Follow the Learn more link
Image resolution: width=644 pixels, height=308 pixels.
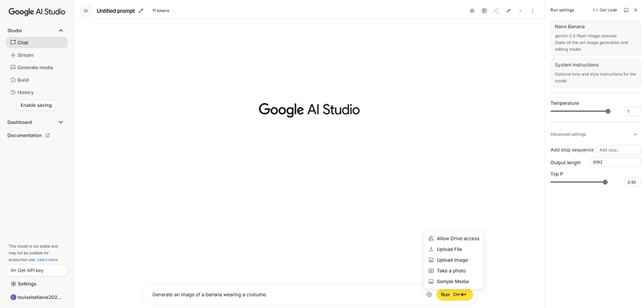[x=47, y=260]
